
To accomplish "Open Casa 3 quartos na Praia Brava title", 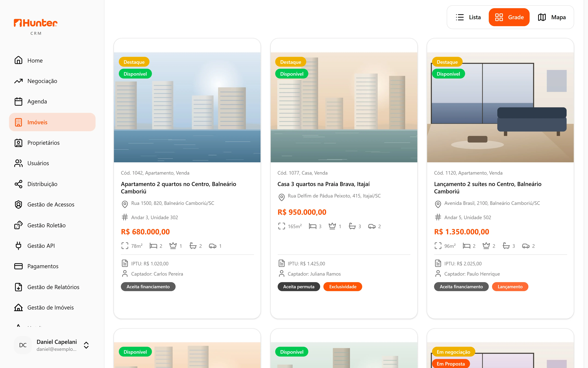I will coord(323,184).
